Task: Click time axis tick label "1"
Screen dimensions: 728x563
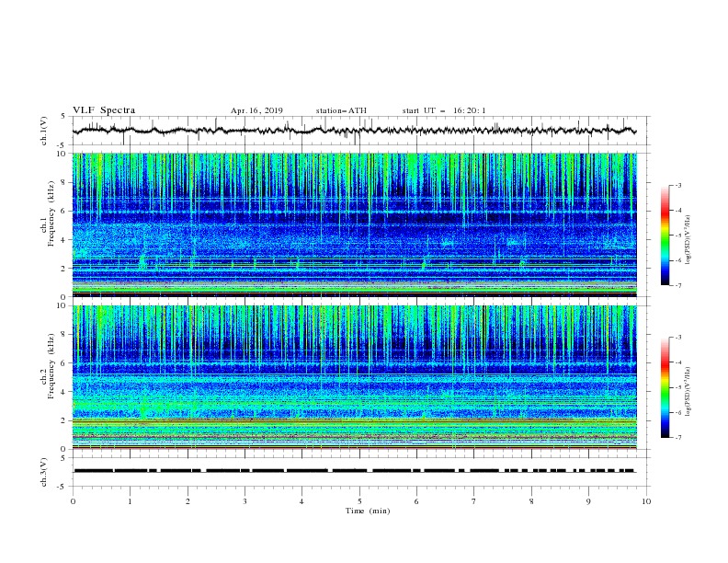Action: (x=130, y=501)
